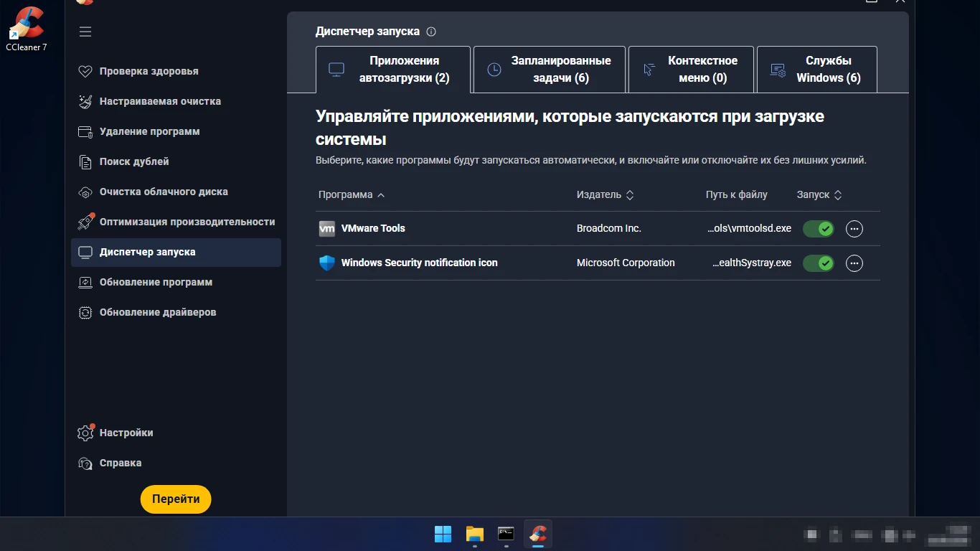
Task: Sort the list by Запуск column
Action: [819, 194]
